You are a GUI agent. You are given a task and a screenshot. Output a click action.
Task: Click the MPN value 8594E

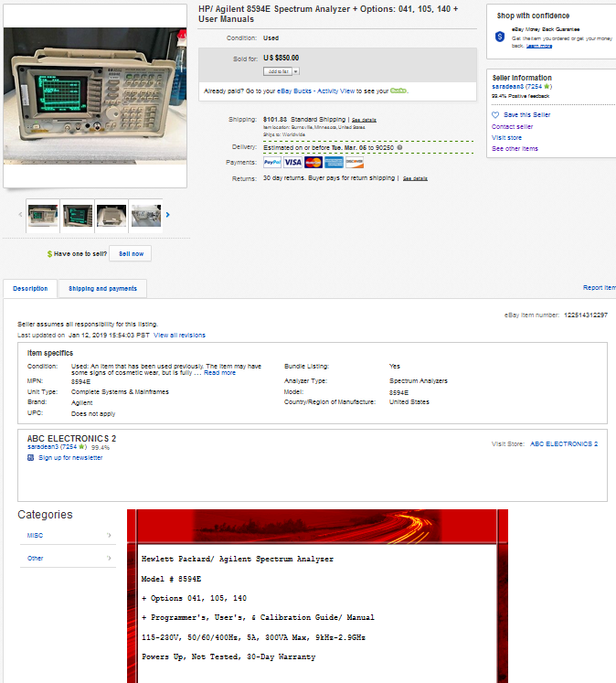(81, 382)
